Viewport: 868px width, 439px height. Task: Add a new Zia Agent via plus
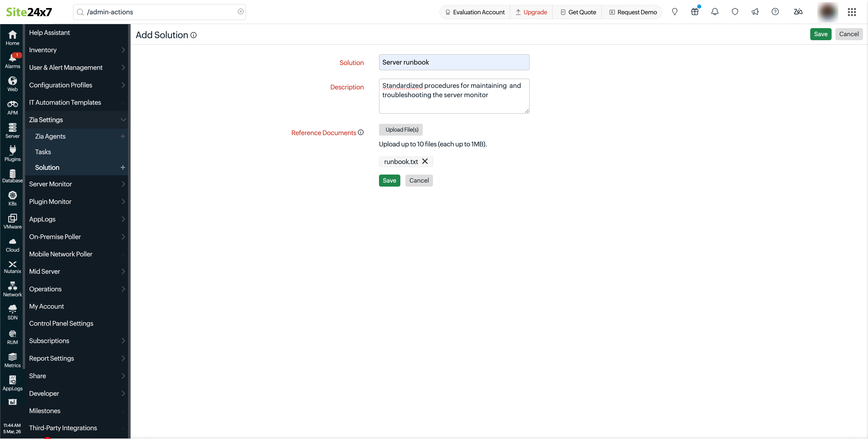click(123, 136)
